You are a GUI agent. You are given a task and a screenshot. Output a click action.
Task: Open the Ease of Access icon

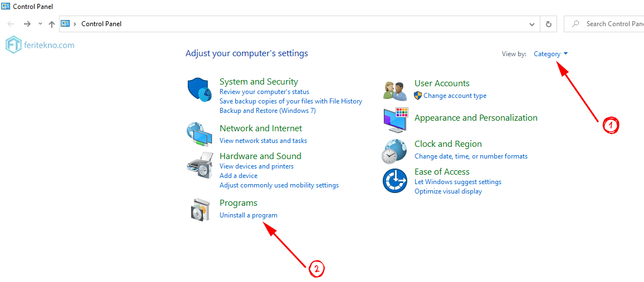[394, 181]
